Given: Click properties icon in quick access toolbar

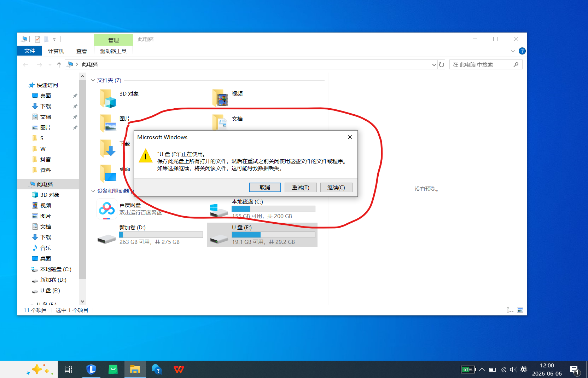Looking at the screenshot, I should 37,39.
